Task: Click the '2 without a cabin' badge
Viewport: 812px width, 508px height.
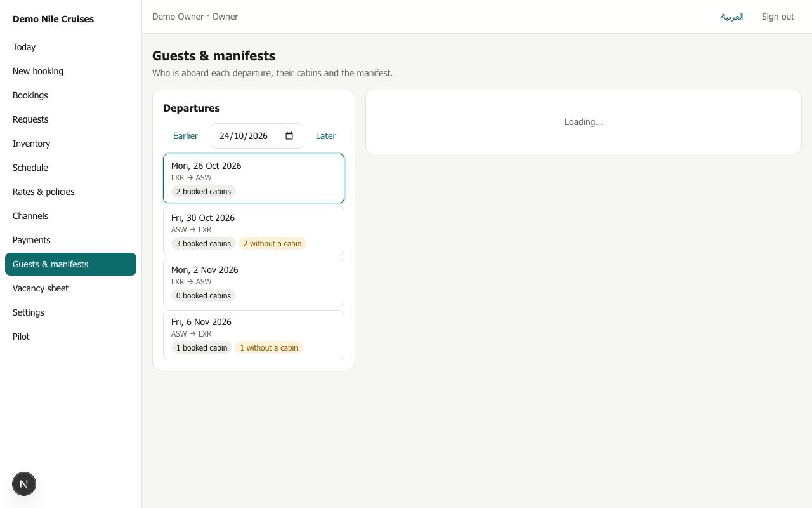Action: (x=272, y=244)
